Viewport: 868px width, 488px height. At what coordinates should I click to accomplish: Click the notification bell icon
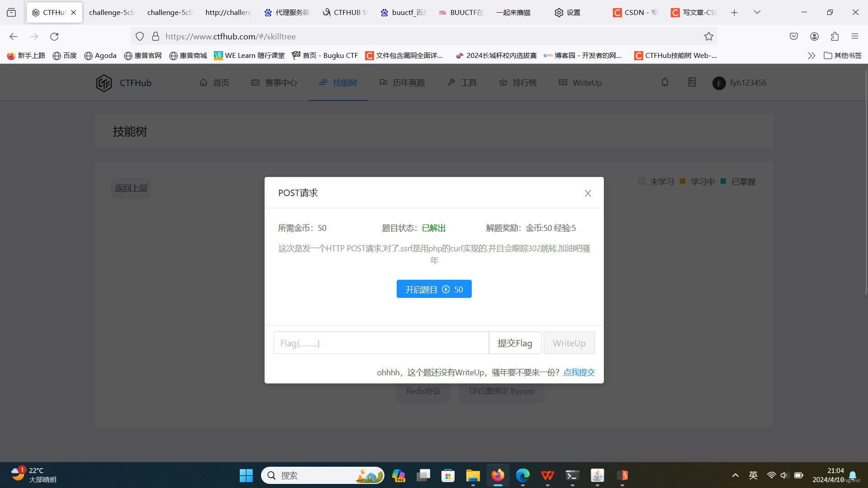[x=664, y=82]
